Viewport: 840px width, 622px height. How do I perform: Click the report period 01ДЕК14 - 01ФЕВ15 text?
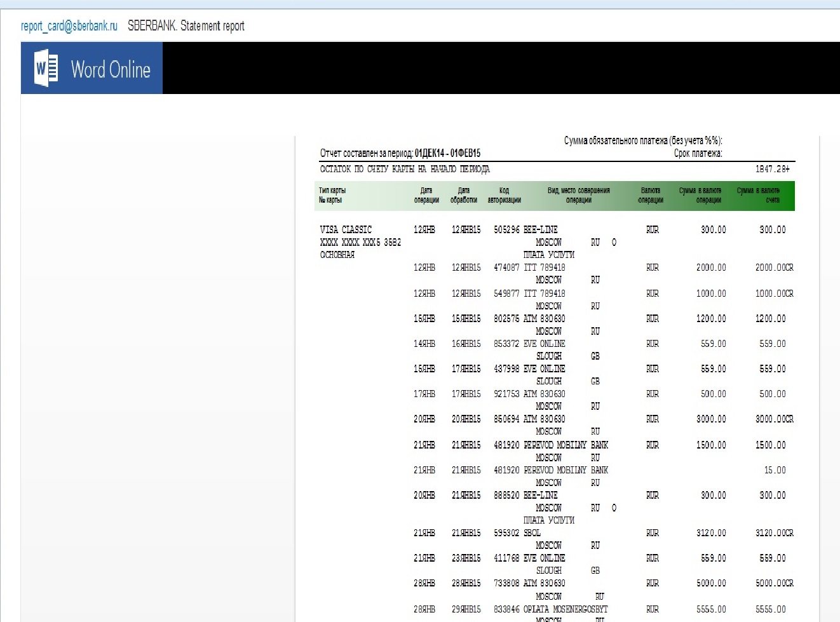point(448,153)
